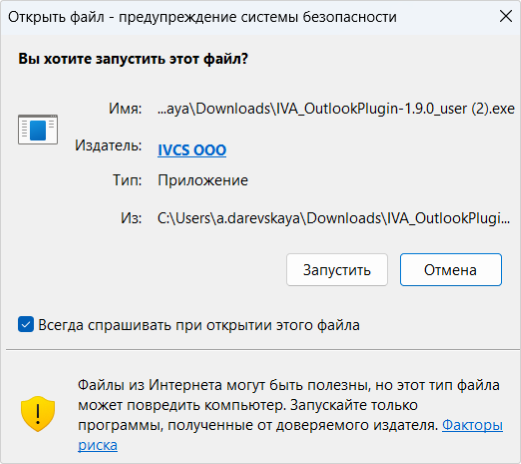The image size is (521, 464).
Task: Click the dialog title bar text
Action: click(x=202, y=17)
